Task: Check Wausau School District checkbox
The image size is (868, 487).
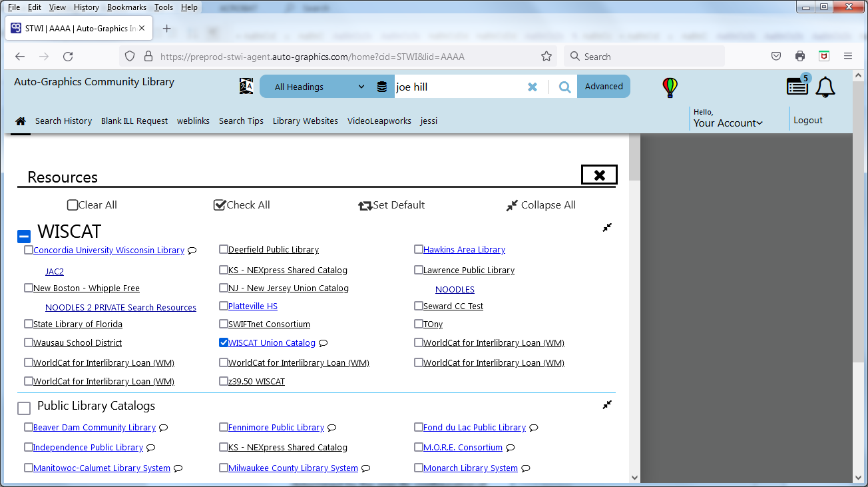Action: pyautogui.click(x=29, y=342)
